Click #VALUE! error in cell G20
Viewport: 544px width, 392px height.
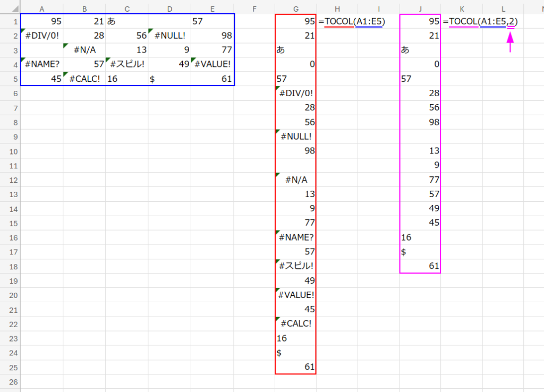point(295,295)
